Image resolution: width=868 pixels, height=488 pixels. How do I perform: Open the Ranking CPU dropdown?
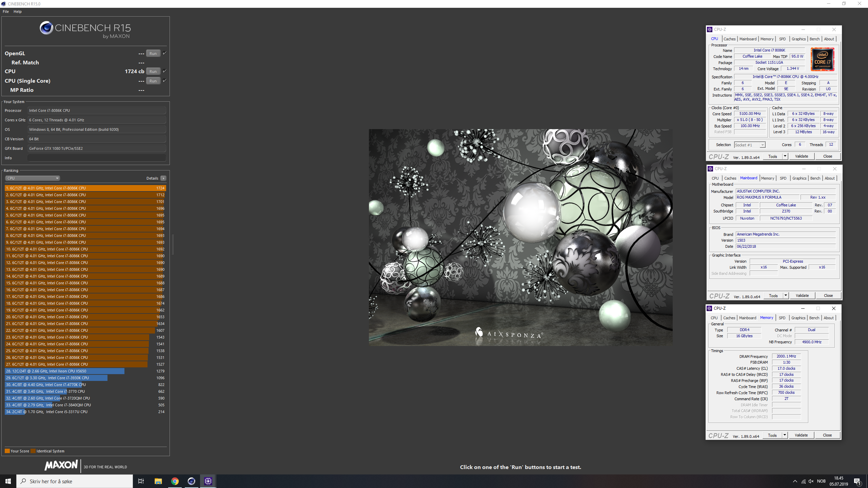point(32,178)
